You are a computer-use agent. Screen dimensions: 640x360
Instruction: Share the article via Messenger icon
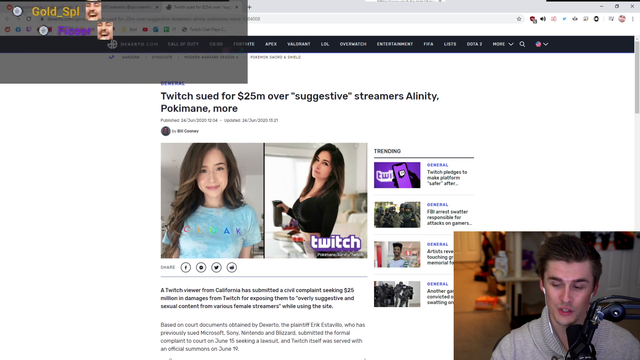pos(201,267)
